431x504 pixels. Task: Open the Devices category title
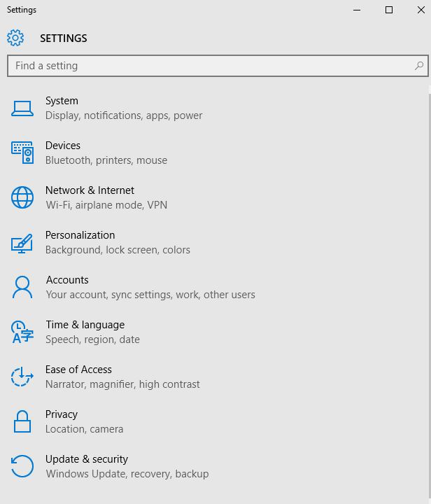tap(63, 146)
